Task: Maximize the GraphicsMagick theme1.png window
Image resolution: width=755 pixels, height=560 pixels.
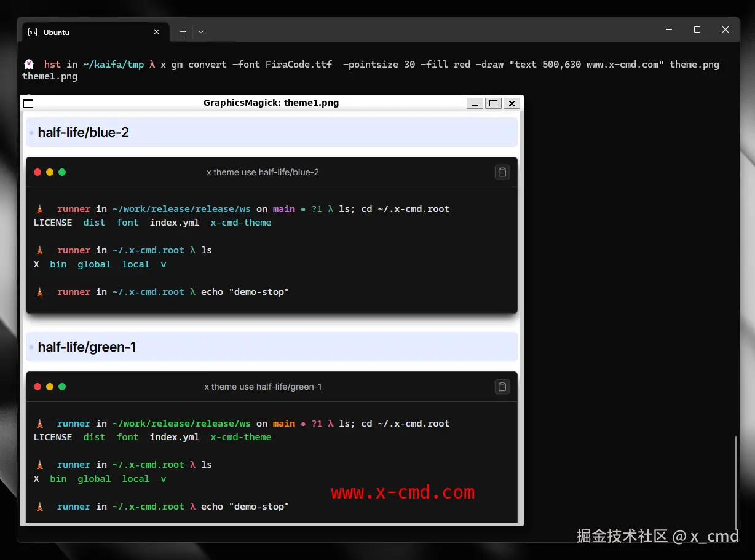Action: point(493,103)
